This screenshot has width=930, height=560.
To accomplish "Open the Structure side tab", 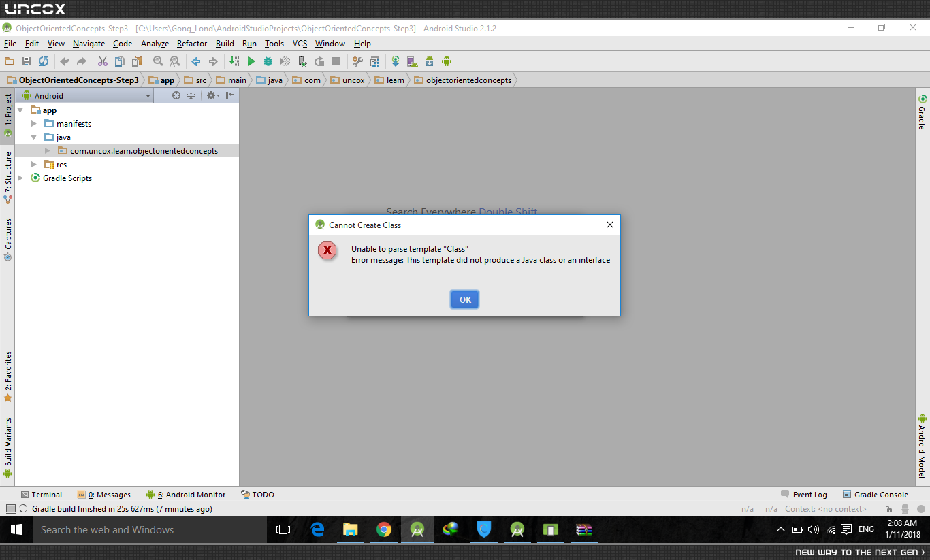I will pos(7,178).
